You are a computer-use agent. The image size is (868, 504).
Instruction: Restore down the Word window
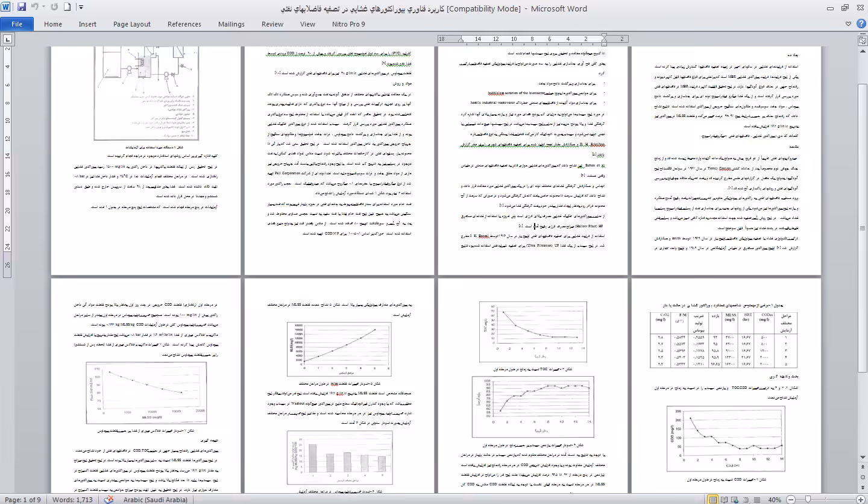click(845, 7)
